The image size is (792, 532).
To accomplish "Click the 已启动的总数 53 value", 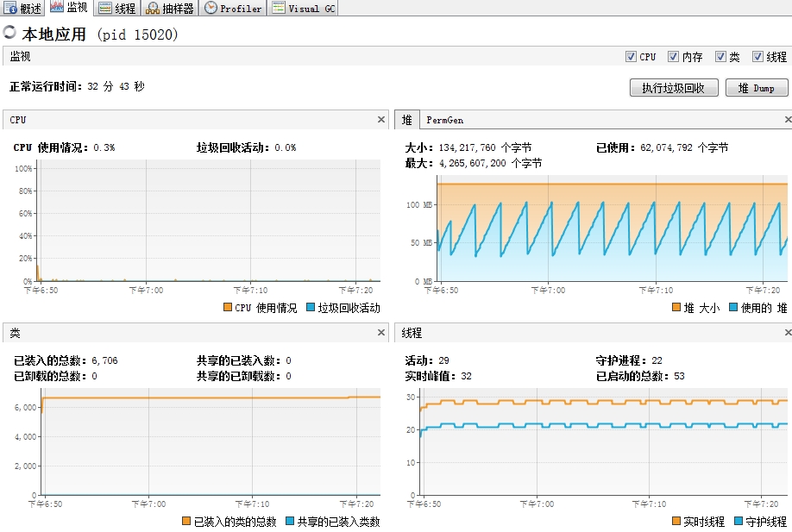I will point(679,376).
